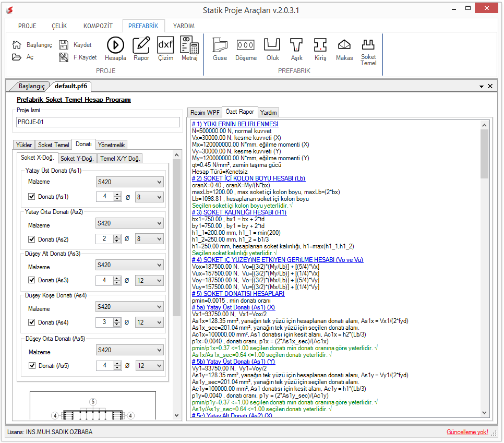Image resolution: width=504 pixels, height=443 pixels.
Task: Select the Guse corbel module
Action: (220, 49)
